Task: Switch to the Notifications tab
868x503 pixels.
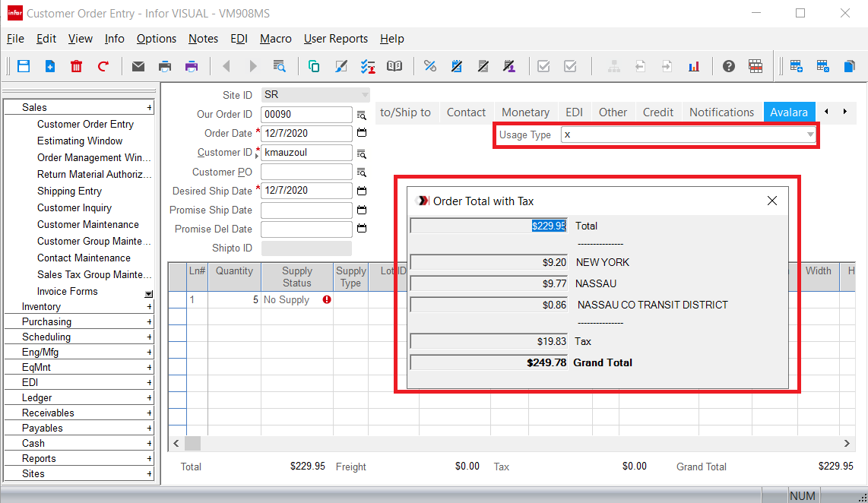Action: (721, 112)
